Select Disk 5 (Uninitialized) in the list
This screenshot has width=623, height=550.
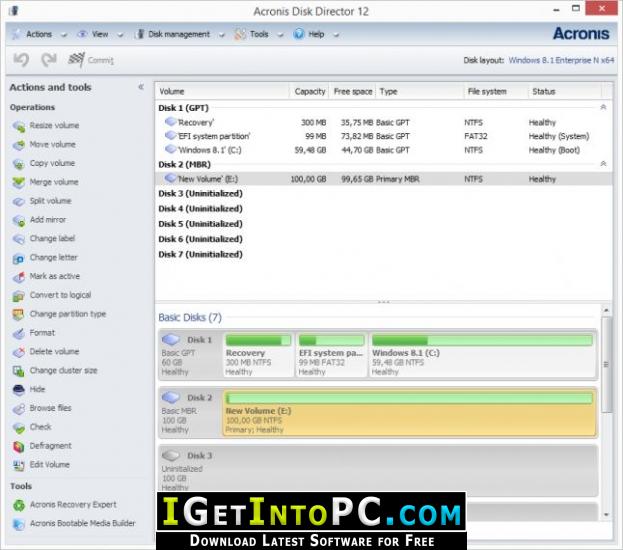point(200,224)
